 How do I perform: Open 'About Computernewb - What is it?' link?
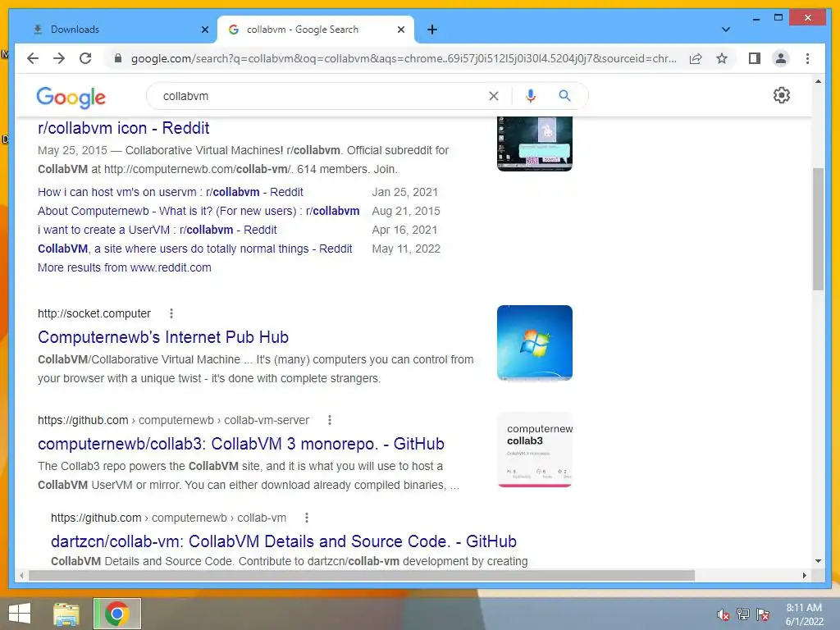click(x=199, y=211)
